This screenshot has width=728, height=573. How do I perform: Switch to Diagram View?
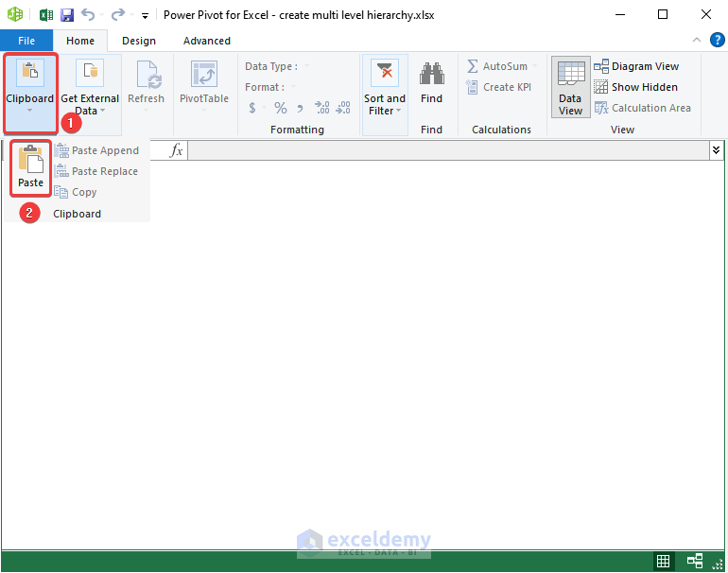click(x=636, y=66)
